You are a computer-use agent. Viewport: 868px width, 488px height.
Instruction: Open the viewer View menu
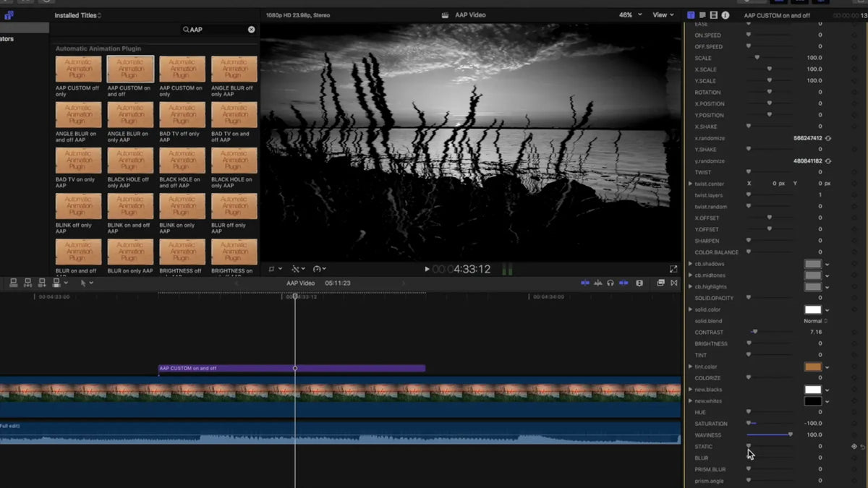click(662, 15)
